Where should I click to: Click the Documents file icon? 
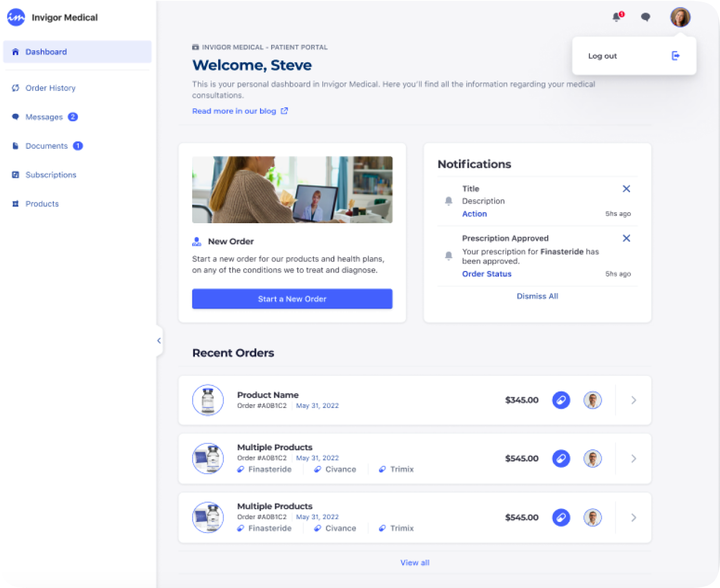coord(16,145)
